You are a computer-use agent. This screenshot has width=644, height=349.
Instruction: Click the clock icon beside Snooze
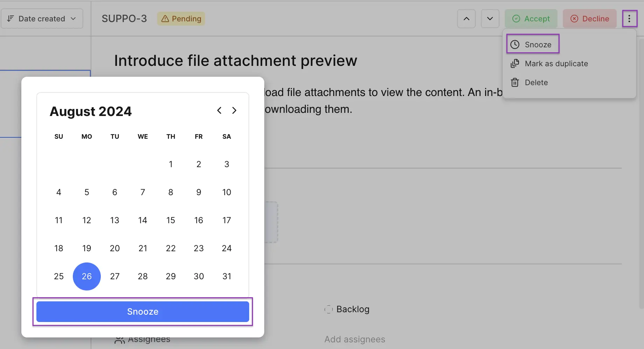[515, 45]
